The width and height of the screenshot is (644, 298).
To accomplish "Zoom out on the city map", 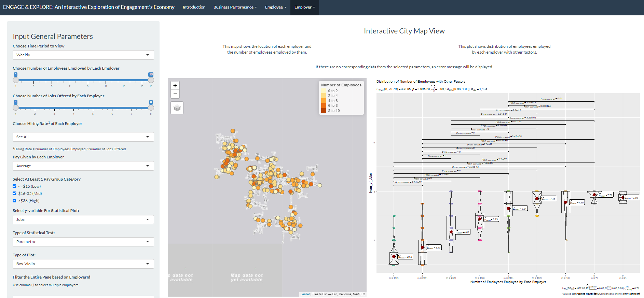I will 175,94.
